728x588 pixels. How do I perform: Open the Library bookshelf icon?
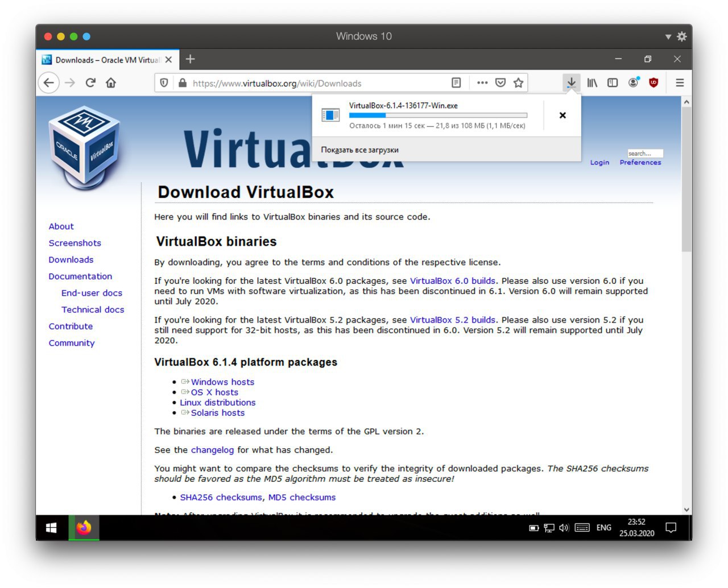592,83
